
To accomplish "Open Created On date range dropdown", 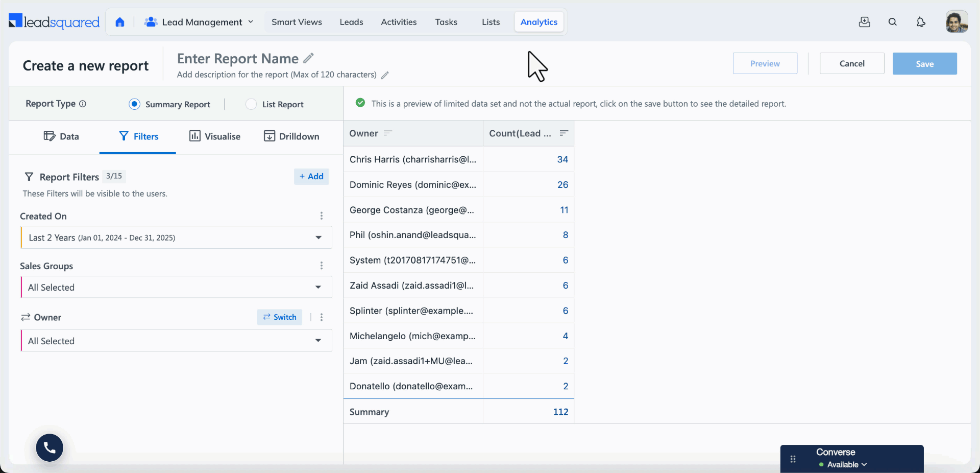I will pyautogui.click(x=176, y=238).
